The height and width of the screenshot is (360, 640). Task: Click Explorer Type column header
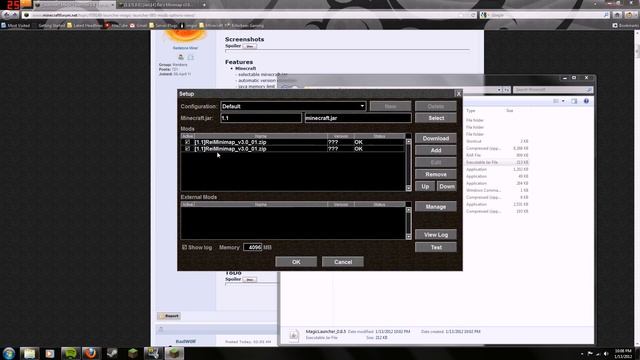click(471, 111)
